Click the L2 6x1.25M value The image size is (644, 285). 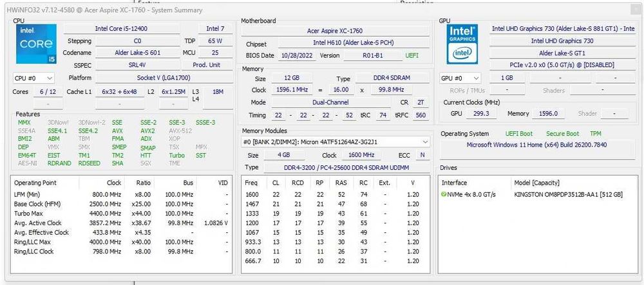point(173,92)
